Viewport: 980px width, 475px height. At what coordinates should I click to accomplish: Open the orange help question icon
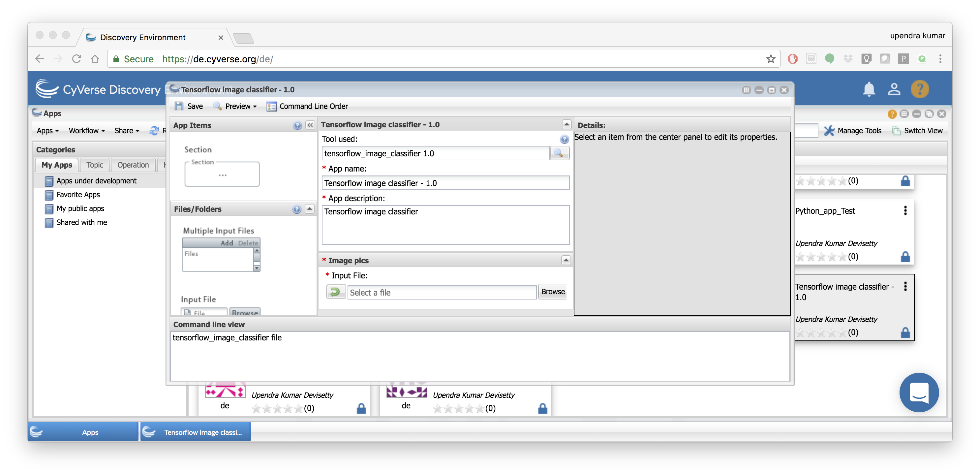point(920,89)
